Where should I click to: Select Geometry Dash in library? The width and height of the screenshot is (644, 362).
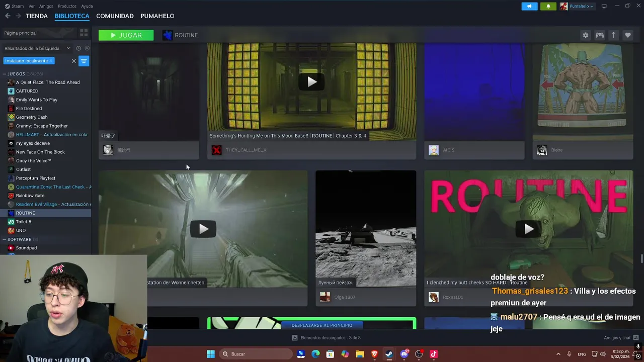coord(32,117)
